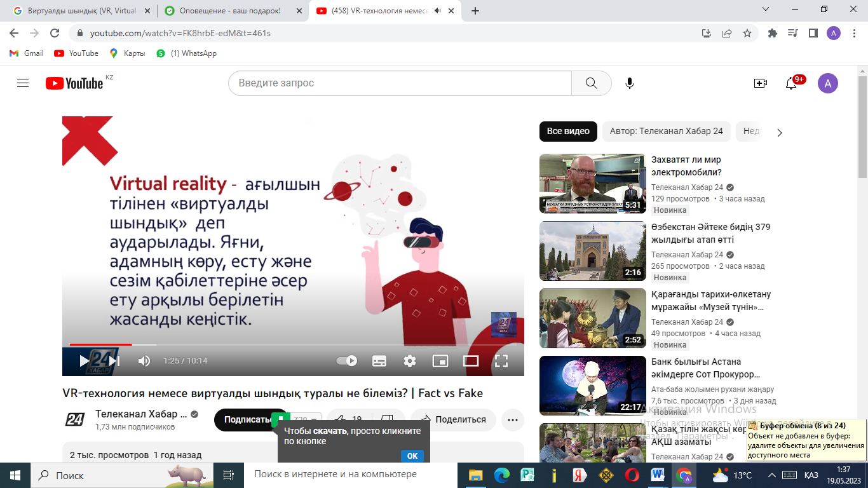The image size is (868, 488).
Task: Click the voice search microphone icon
Action: 629,83
